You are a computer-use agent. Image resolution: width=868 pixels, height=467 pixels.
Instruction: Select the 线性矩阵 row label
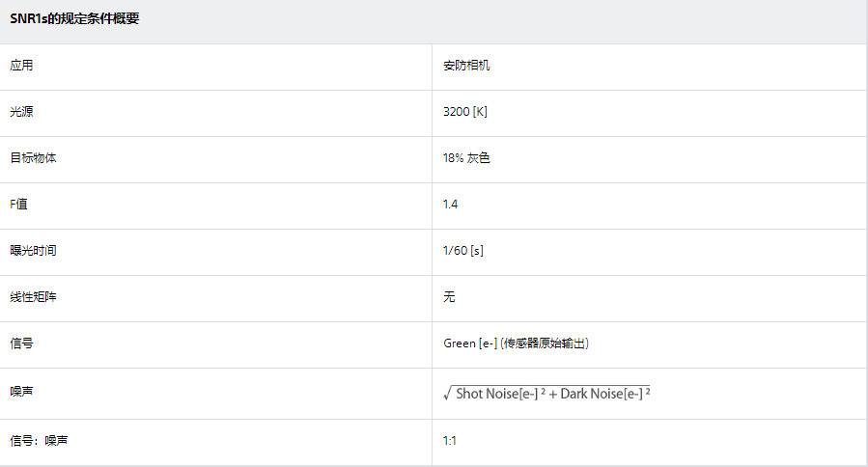(33, 297)
